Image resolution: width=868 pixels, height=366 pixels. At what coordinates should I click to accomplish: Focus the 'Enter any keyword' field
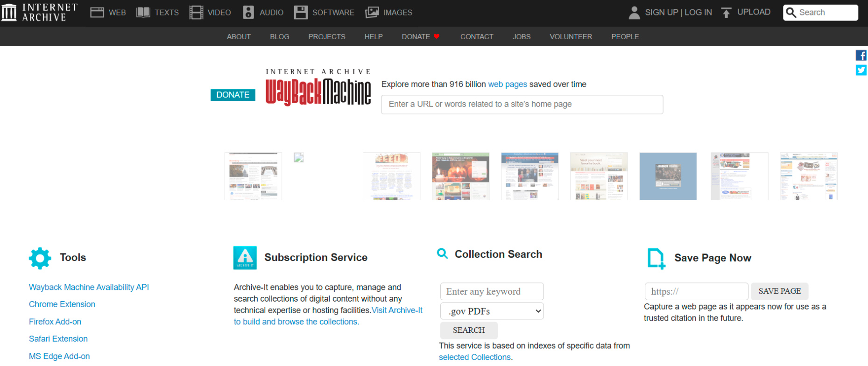pyautogui.click(x=492, y=291)
